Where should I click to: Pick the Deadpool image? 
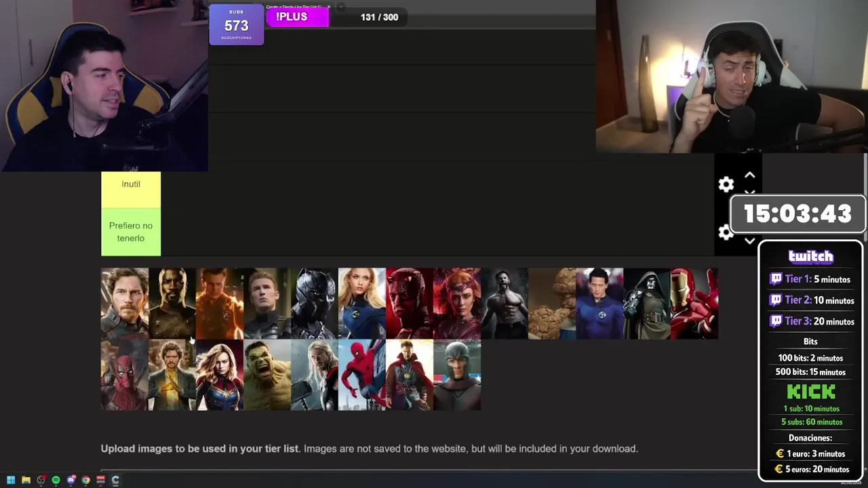tap(125, 375)
